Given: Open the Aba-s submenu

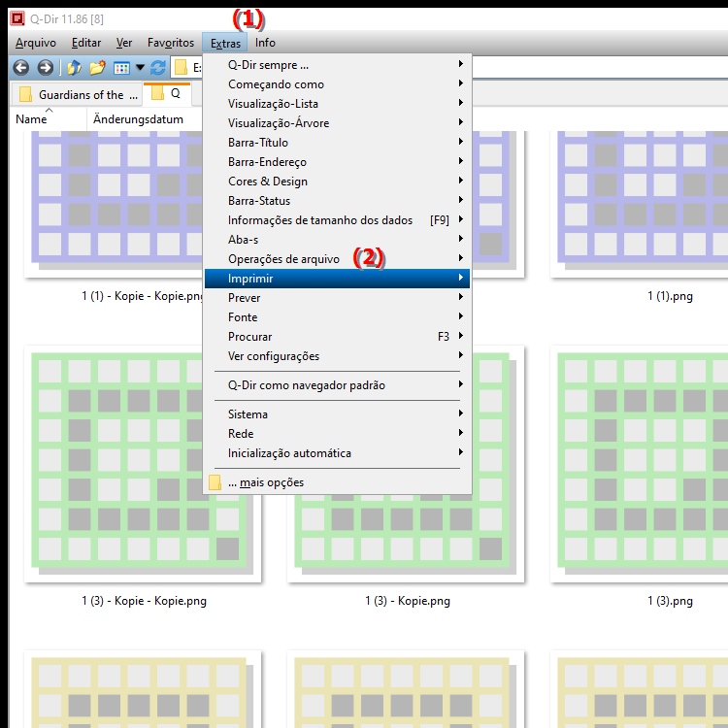Looking at the screenshot, I should click(337, 240).
